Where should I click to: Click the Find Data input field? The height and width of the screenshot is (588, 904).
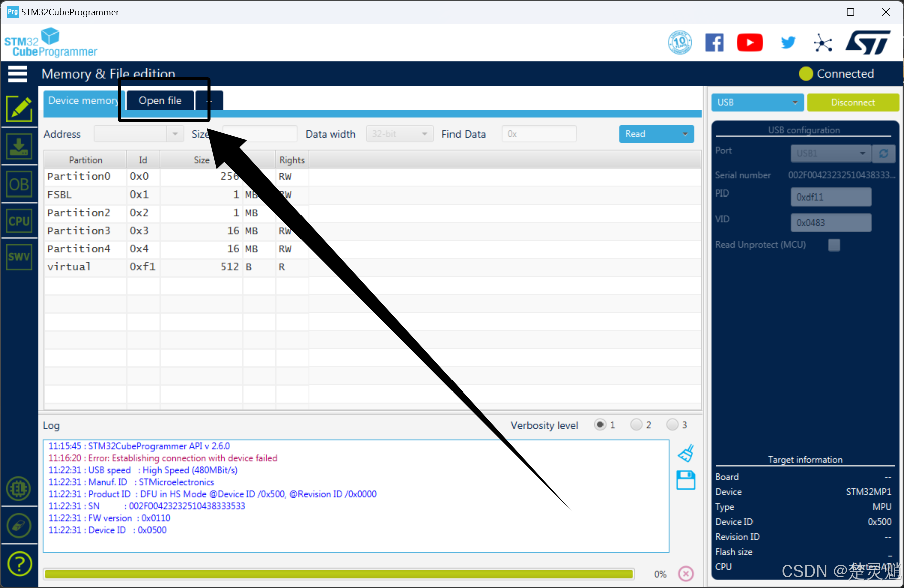click(x=539, y=134)
